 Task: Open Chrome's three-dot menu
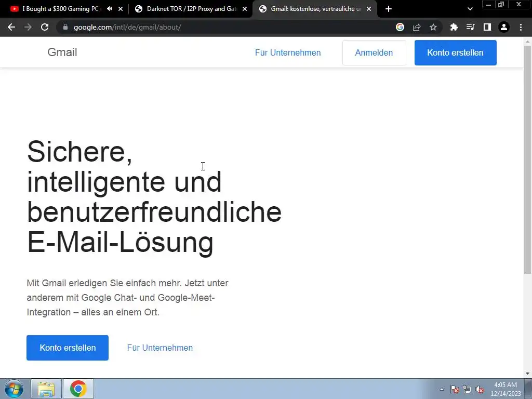pos(521,27)
